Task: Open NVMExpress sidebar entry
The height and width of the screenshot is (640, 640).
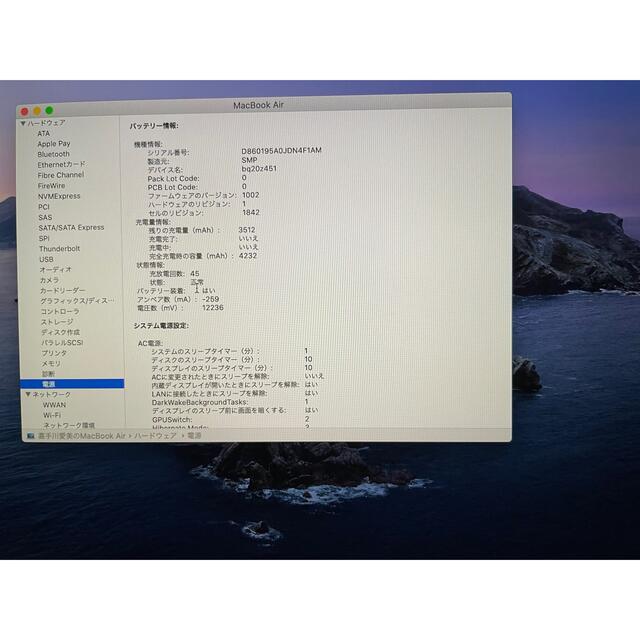Action: (x=59, y=196)
